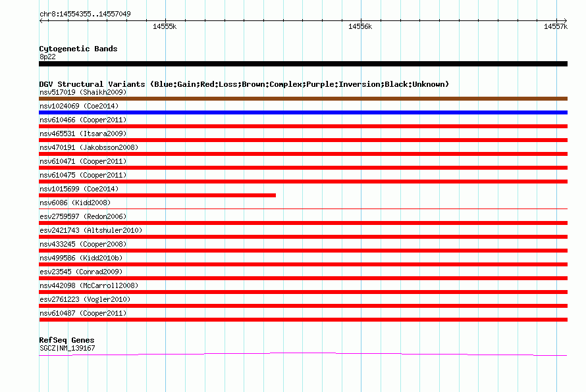Open the nsv433245 (Cooper2008) label
The width and height of the screenshot is (586, 392).
[83, 244]
